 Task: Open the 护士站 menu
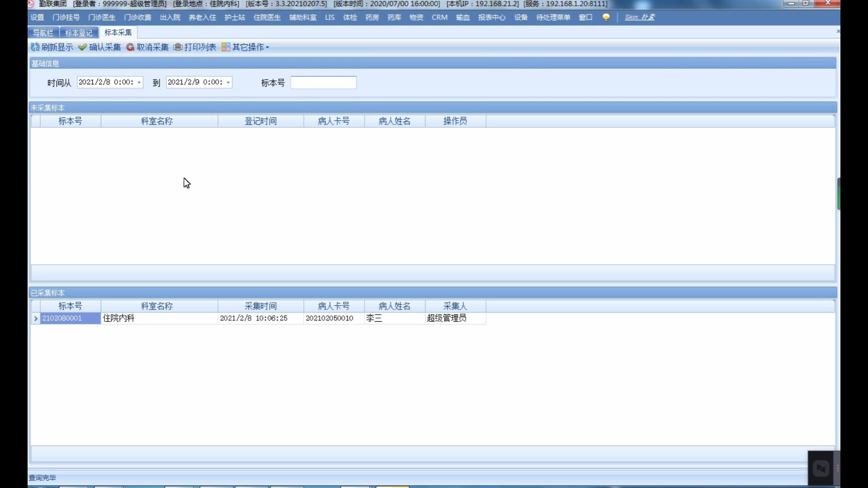point(235,17)
